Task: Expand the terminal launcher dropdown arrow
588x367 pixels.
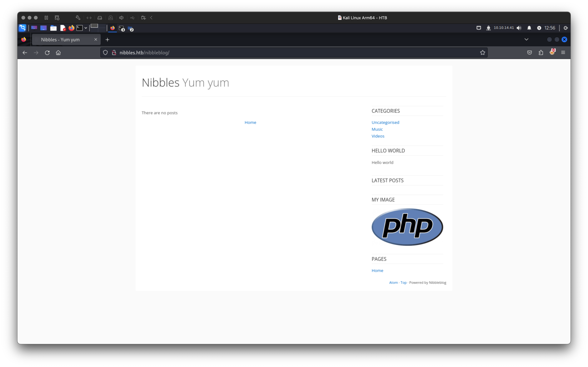Action: tap(86, 28)
